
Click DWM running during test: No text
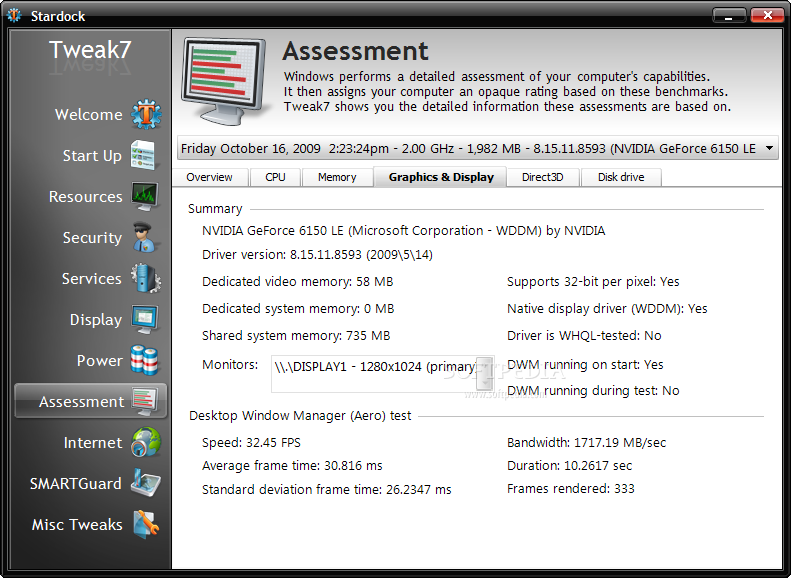[593, 390]
